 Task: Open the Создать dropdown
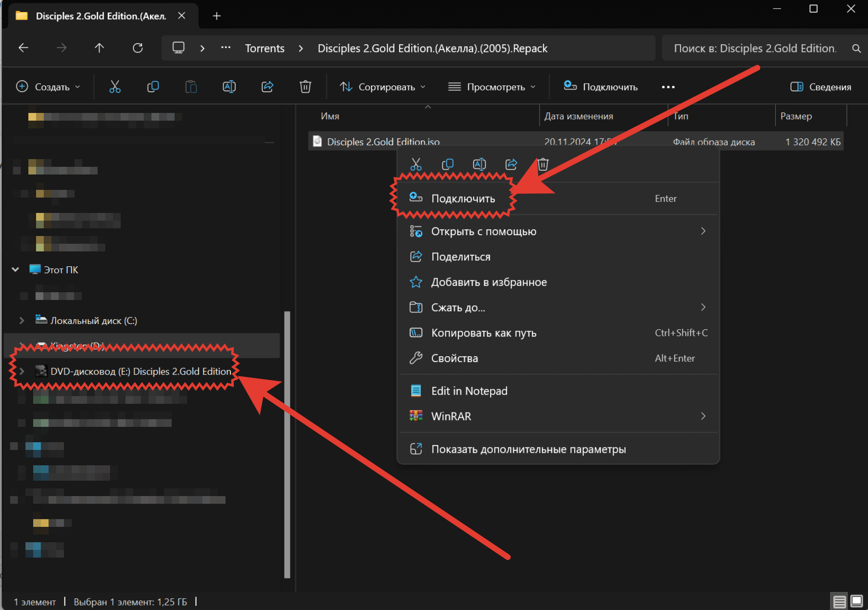pyautogui.click(x=48, y=87)
